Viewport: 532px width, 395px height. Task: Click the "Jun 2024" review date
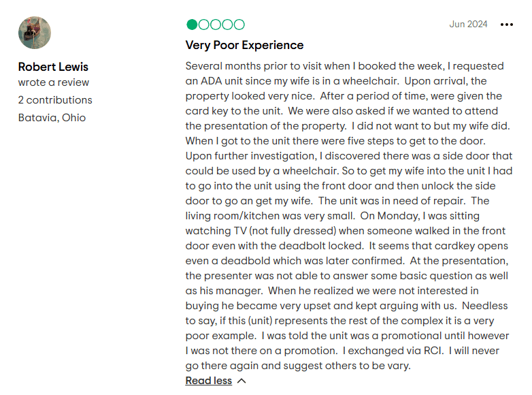468,24
